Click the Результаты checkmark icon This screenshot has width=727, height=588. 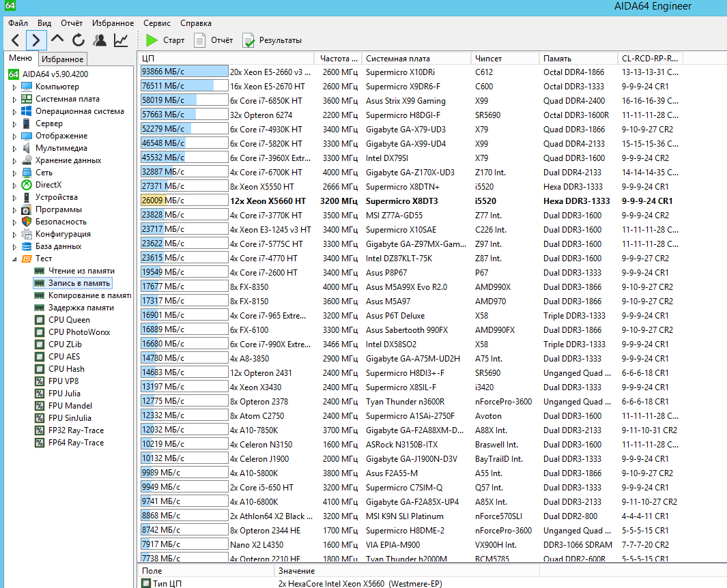point(248,40)
